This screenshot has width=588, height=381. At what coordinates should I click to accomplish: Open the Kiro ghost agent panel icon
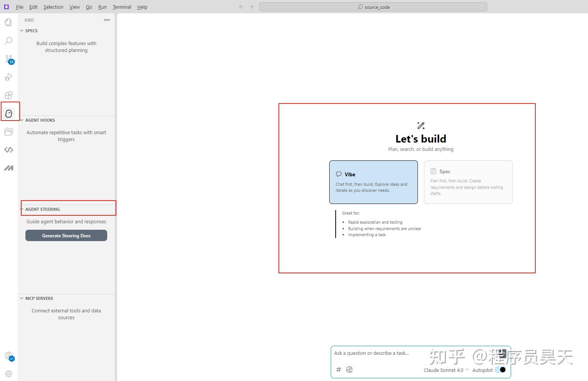[x=8, y=111]
